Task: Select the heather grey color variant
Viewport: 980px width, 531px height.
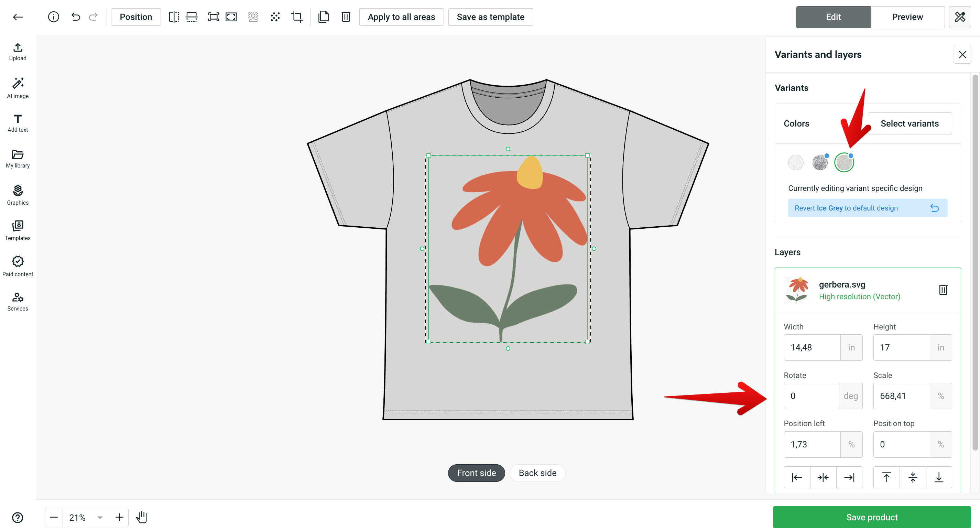Action: 820,162
